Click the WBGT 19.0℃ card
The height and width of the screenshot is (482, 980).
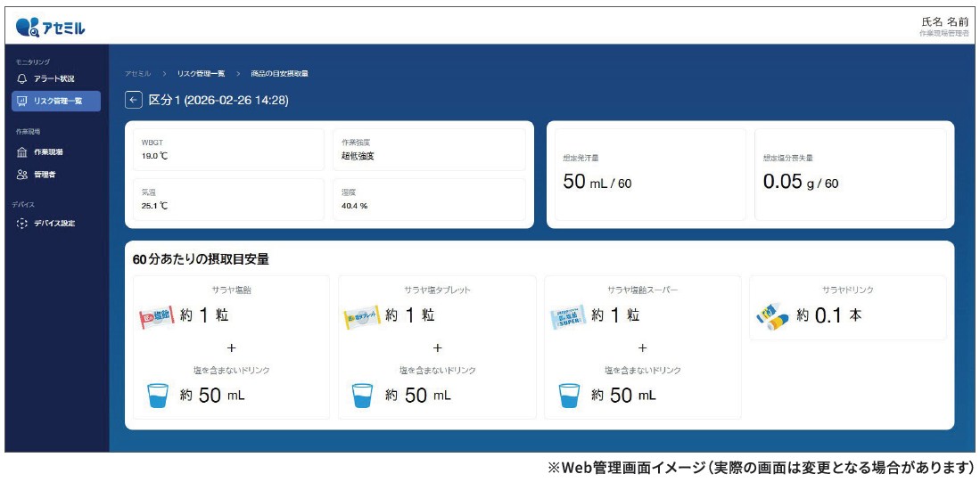tap(229, 150)
